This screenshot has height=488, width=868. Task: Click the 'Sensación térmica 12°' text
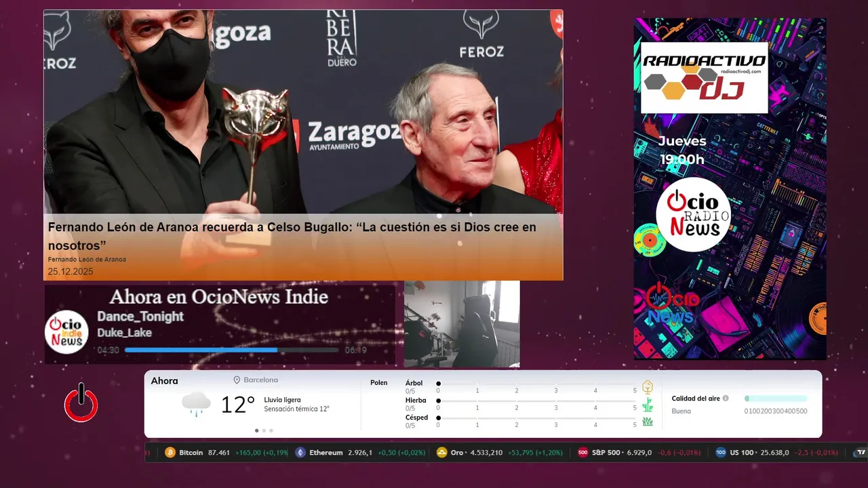(x=296, y=409)
